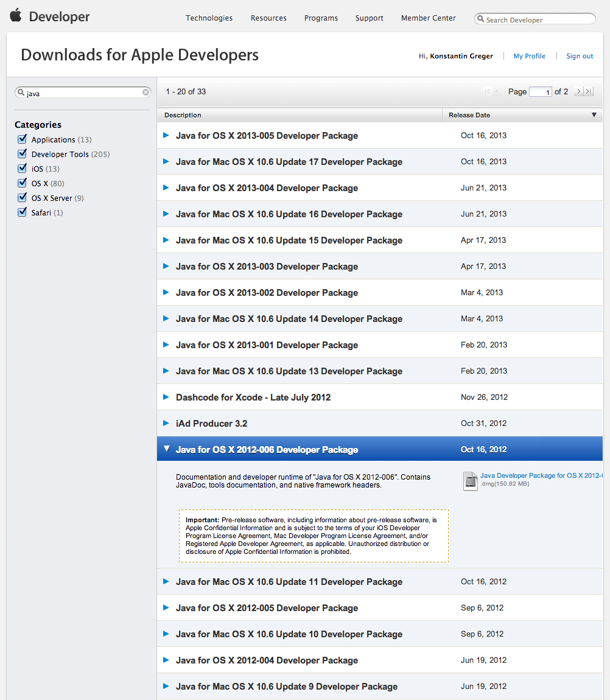Uncheck the Safari category
This screenshot has width=610, height=700.
23,212
